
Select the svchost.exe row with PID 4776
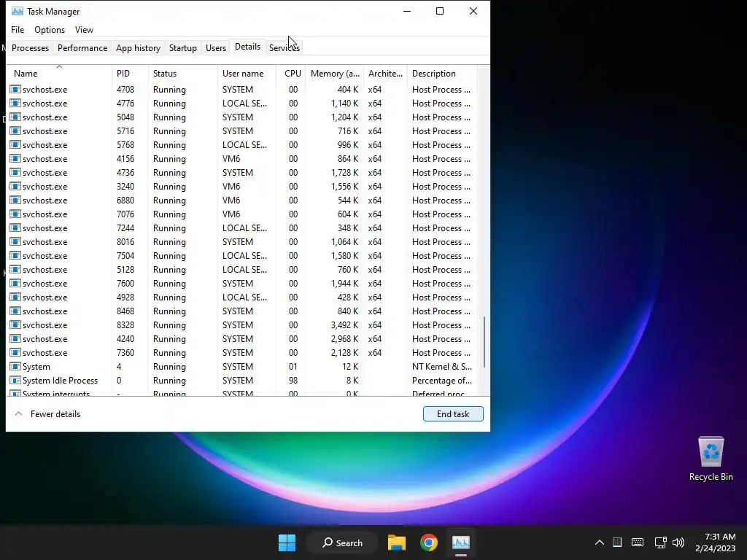tap(242, 104)
